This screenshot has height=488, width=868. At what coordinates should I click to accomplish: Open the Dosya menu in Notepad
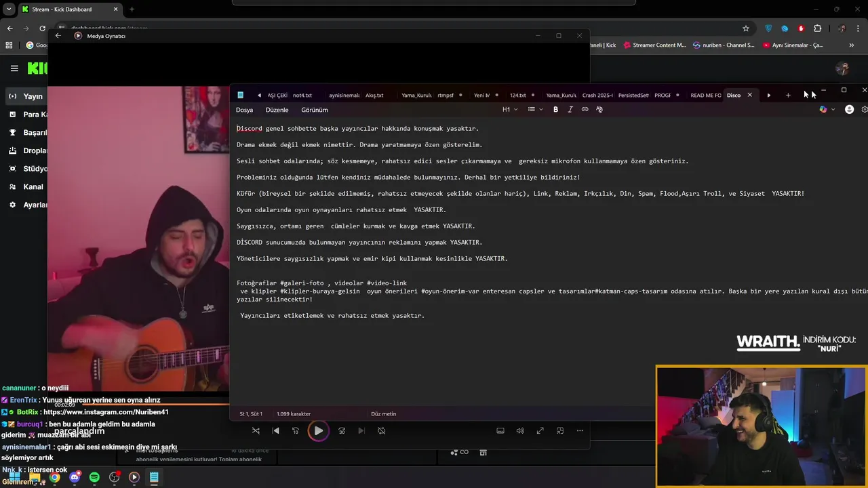244,110
